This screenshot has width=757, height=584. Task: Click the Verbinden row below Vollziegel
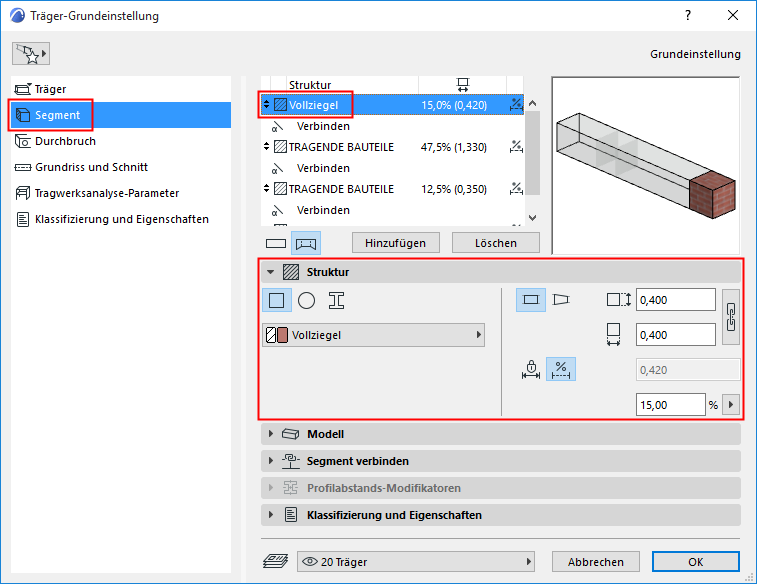pos(392,126)
